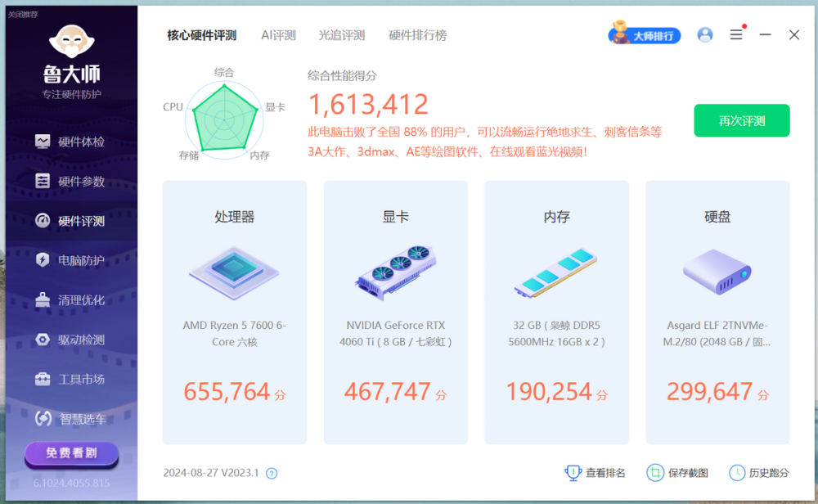Click the green 再次评测 button
This screenshot has width=818, height=504.
pos(741,120)
